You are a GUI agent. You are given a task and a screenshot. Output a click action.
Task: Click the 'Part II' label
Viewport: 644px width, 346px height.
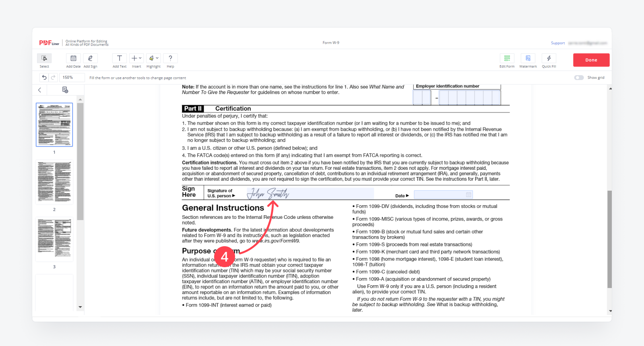pos(193,109)
